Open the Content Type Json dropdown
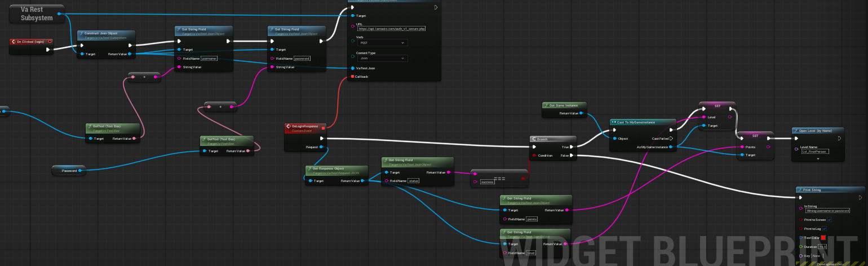 [x=382, y=58]
